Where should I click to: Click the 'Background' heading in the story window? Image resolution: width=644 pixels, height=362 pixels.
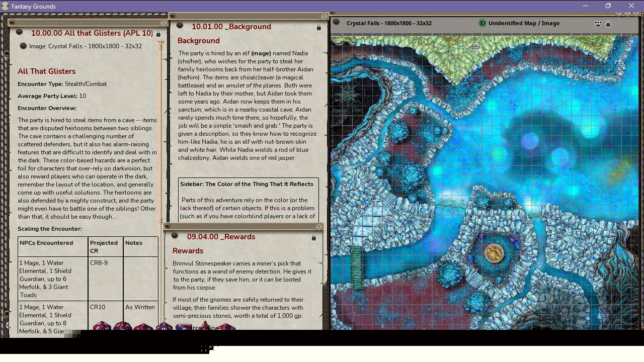[x=198, y=41]
